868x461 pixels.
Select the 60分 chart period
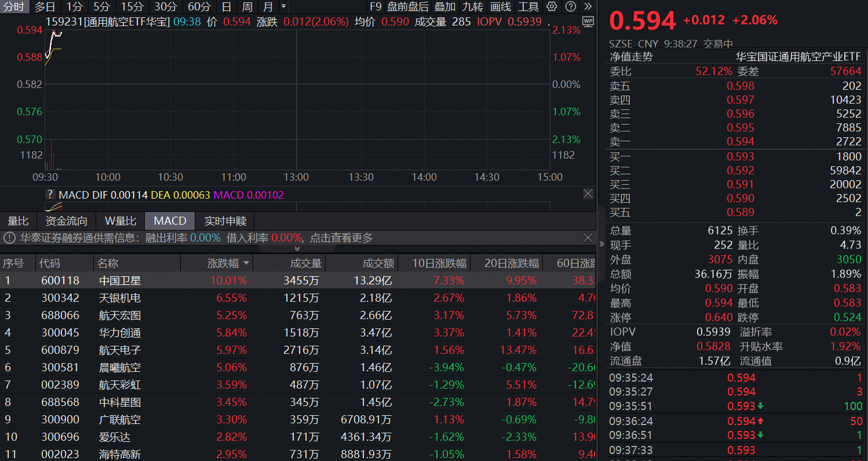(x=199, y=7)
